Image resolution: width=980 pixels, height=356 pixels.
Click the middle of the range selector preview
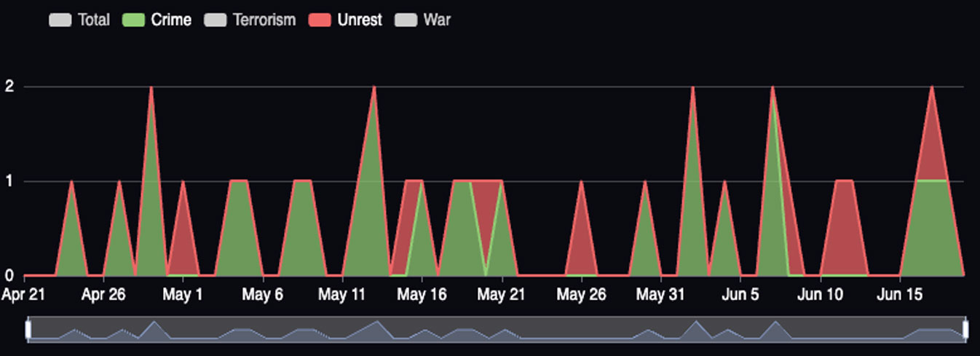coord(497,330)
